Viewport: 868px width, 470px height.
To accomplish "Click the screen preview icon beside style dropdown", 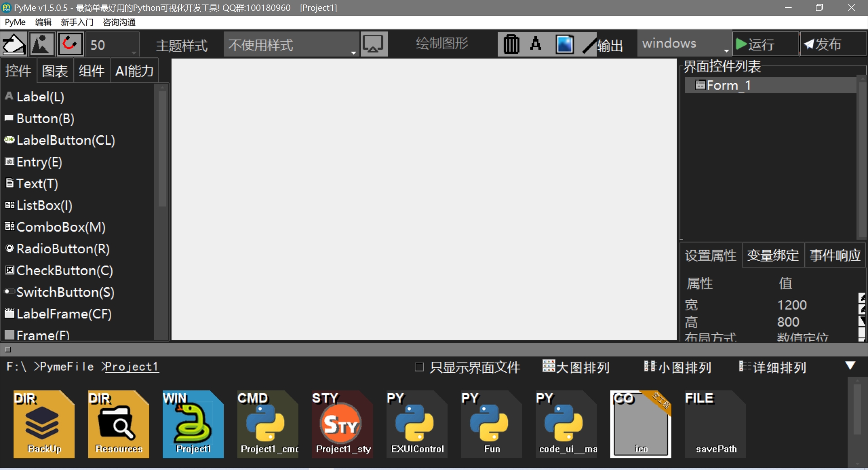I will [373, 44].
